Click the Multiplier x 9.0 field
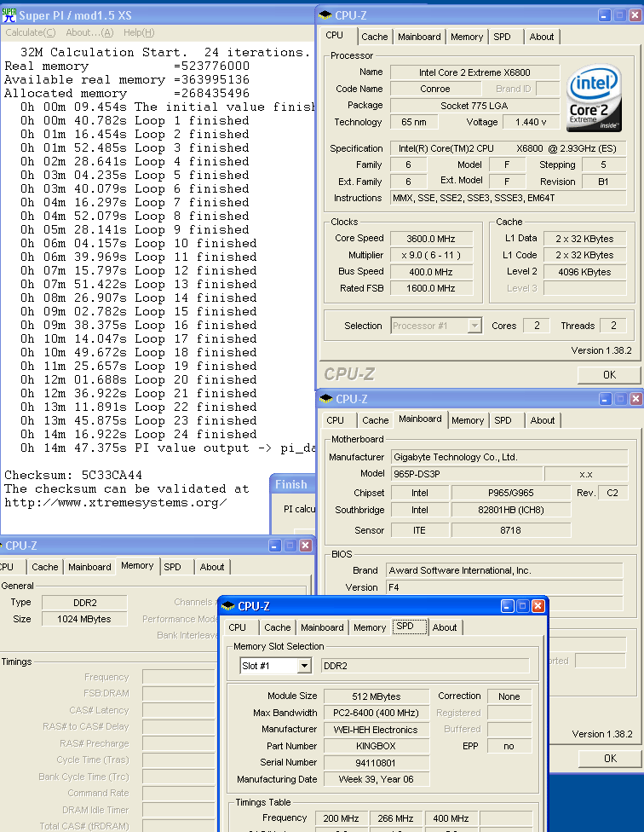Screen dimensions: 644x832 click(x=431, y=255)
